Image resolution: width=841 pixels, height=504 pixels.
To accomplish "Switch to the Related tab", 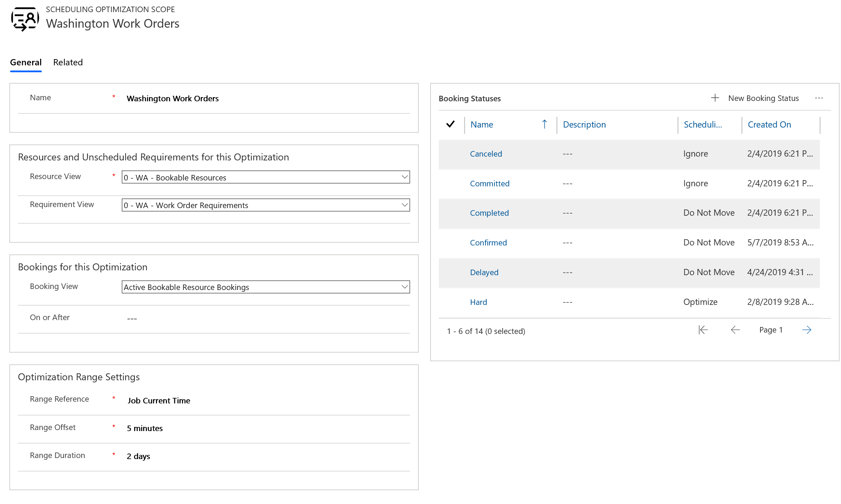I will pyautogui.click(x=68, y=62).
